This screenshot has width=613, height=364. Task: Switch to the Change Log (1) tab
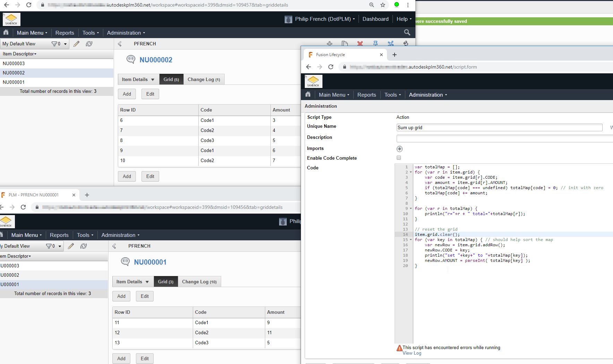point(204,79)
